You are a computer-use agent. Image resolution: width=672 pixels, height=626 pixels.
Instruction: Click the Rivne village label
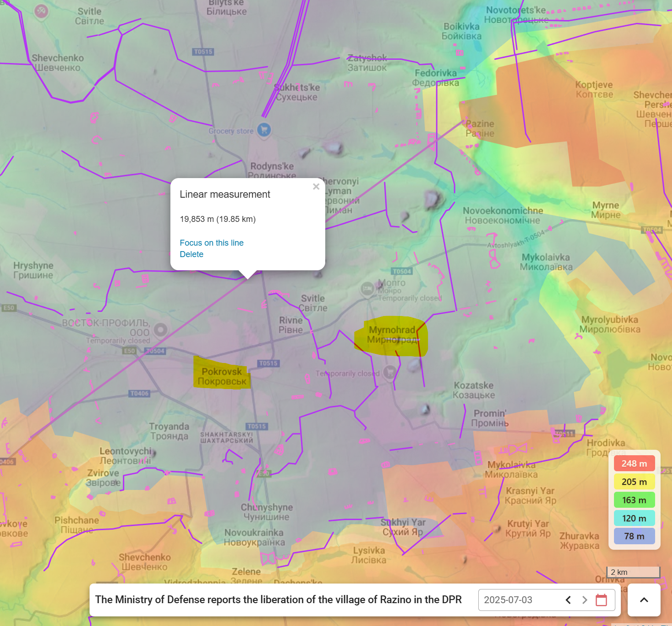291,325
